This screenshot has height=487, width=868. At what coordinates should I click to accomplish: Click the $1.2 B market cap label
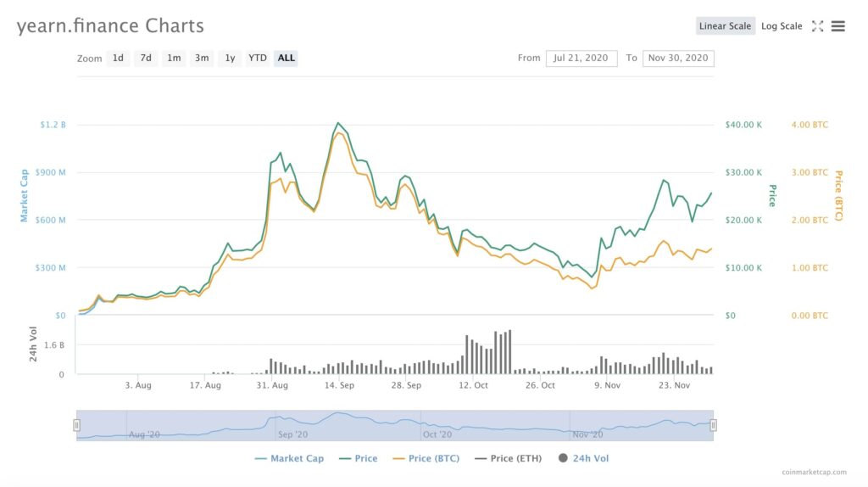tap(53, 125)
